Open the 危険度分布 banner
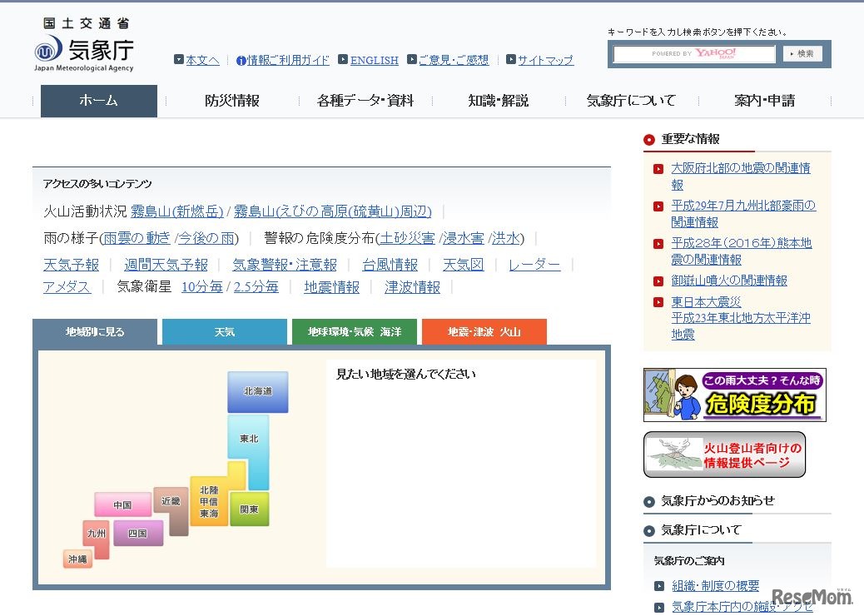864x616 pixels. (x=735, y=394)
